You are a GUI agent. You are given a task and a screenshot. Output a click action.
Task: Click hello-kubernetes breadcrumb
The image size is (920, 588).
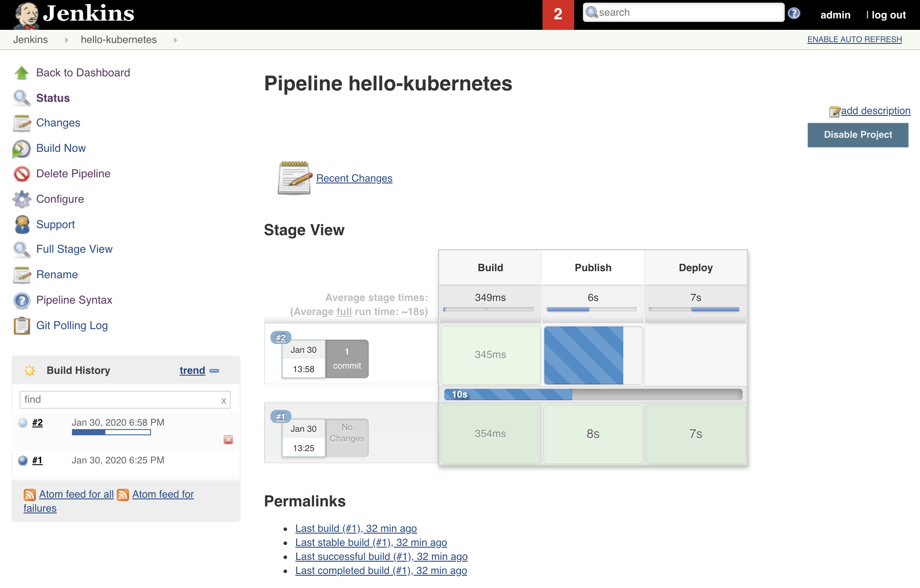coord(119,39)
